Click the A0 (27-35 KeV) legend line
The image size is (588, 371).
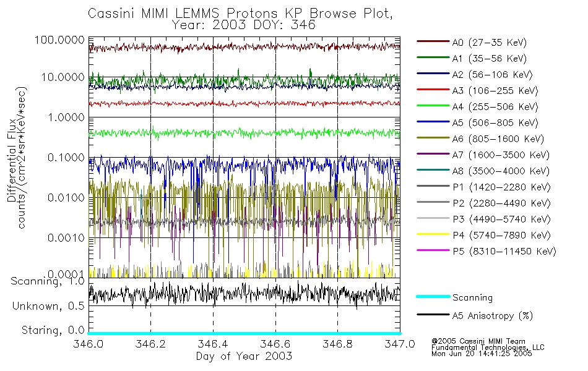433,41
